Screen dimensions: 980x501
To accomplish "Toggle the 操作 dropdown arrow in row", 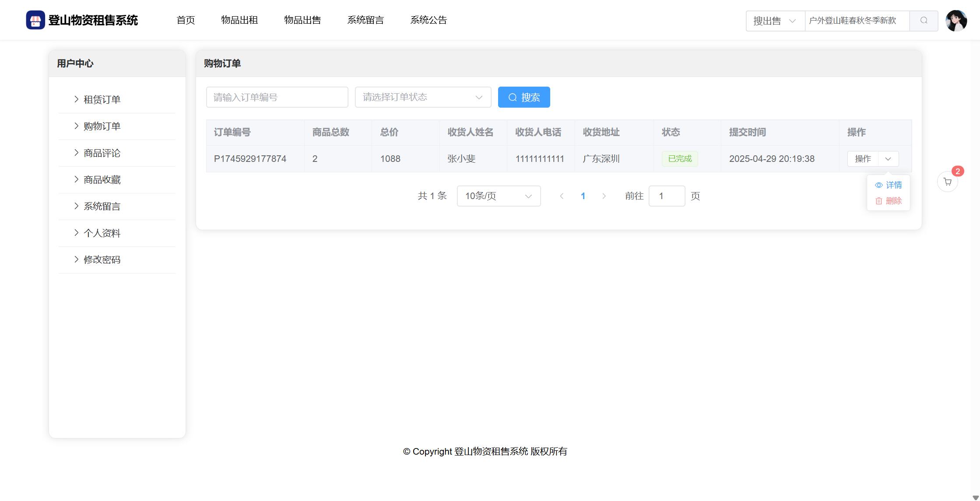I will [888, 159].
